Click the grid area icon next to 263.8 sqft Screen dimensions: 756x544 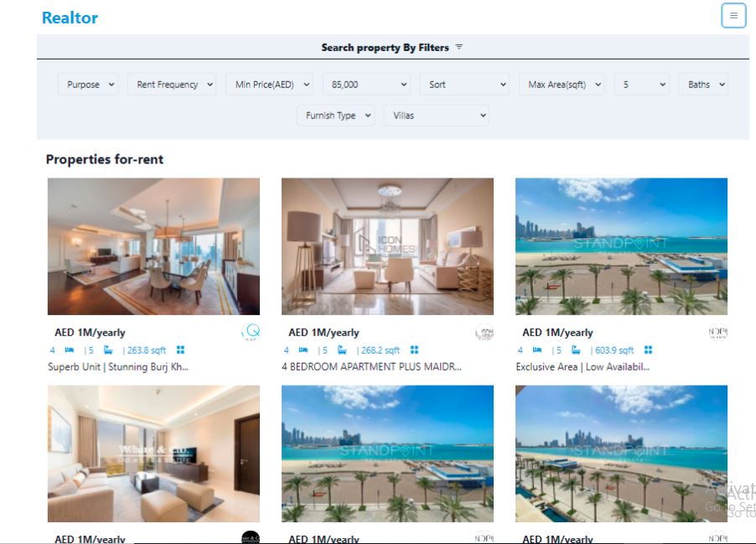click(x=180, y=350)
